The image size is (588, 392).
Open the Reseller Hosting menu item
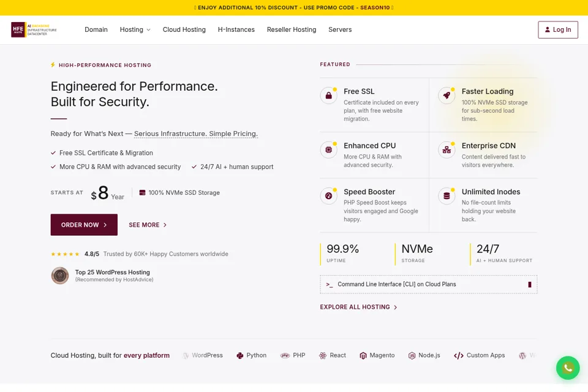click(x=292, y=29)
